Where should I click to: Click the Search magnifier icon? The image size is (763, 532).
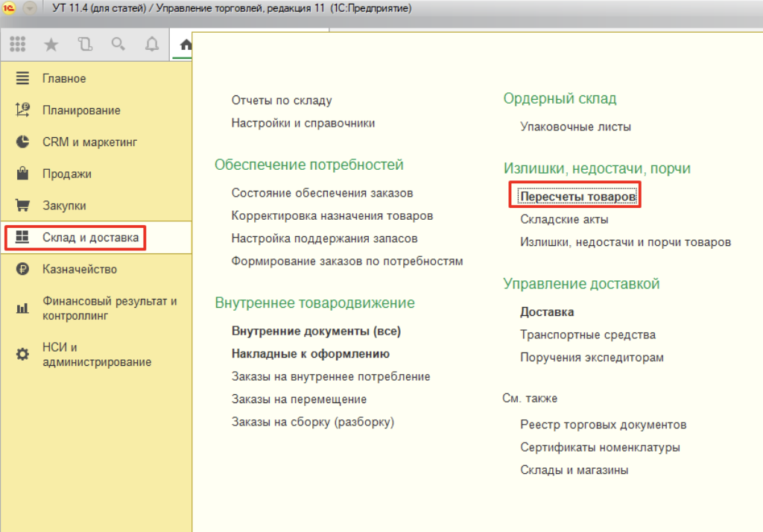[x=118, y=43]
